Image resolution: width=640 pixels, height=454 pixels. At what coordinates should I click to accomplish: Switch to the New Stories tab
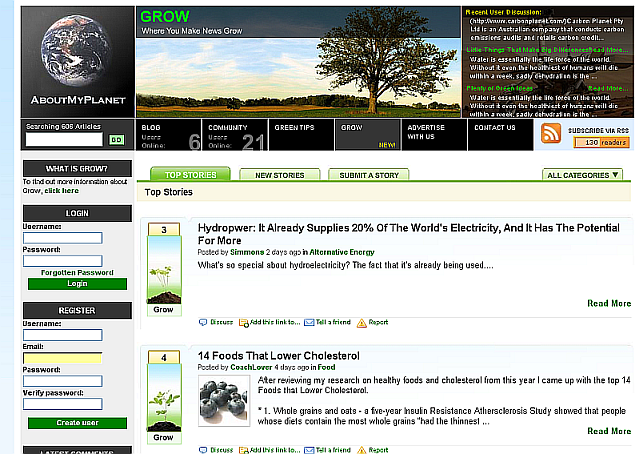click(x=280, y=175)
